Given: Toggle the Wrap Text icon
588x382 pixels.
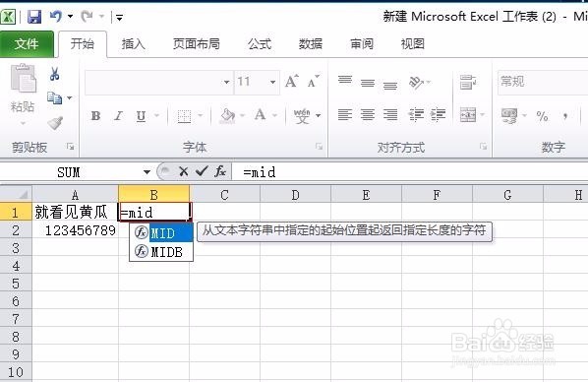Looking at the screenshot, I should (468, 82).
